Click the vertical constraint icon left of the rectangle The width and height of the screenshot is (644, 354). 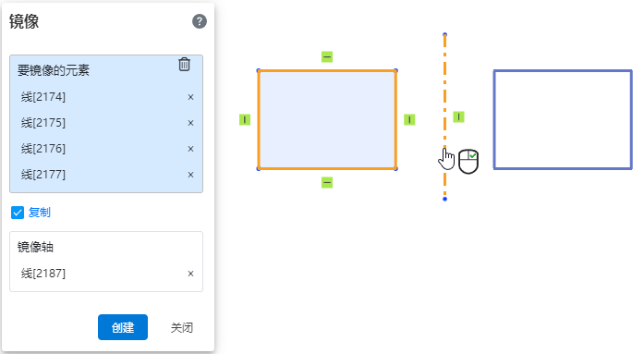pyautogui.click(x=245, y=119)
